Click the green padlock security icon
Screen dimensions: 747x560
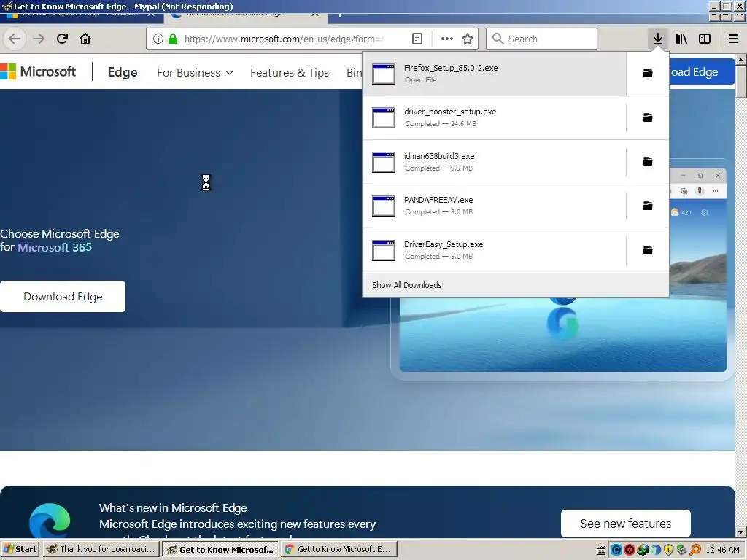[x=173, y=39]
